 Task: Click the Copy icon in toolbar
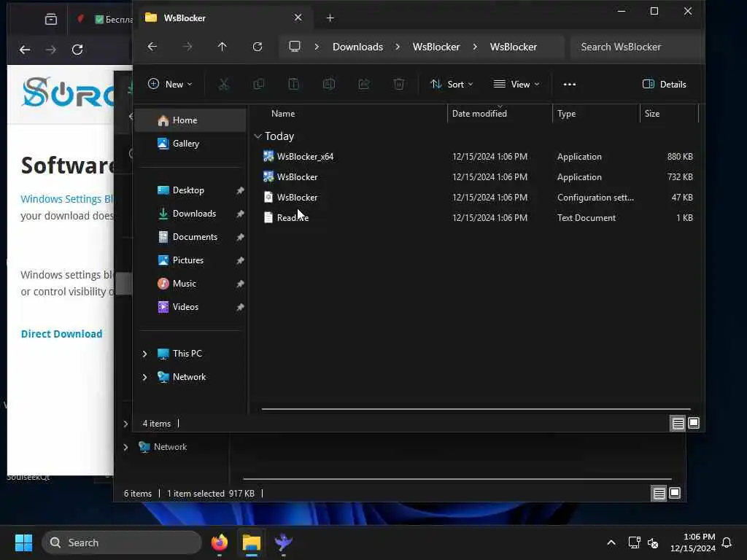pyautogui.click(x=259, y=85)
